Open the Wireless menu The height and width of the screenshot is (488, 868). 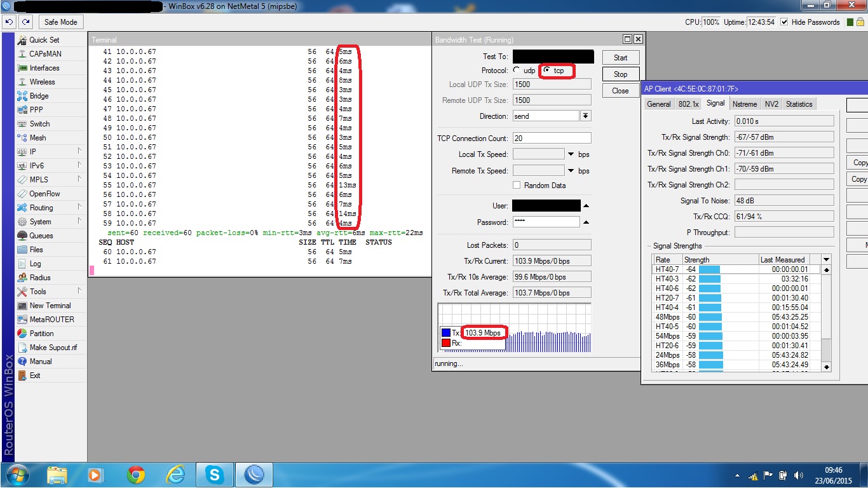click(42, 82)
